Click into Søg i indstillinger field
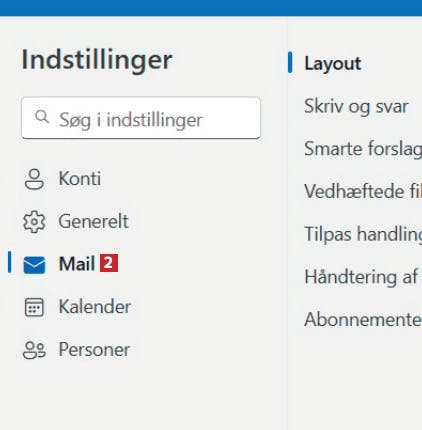This screenshot has width=422, height=430. [141, 118]
